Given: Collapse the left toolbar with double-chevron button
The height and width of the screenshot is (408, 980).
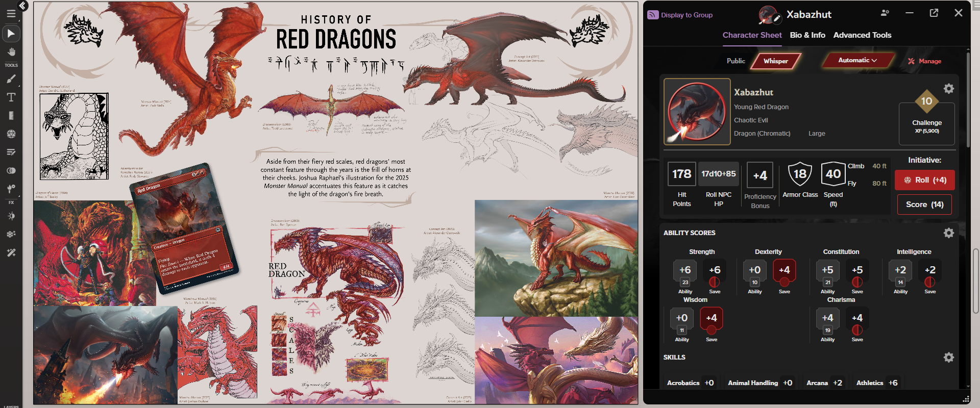Looking at the screenshot, I should coord(22,6).
